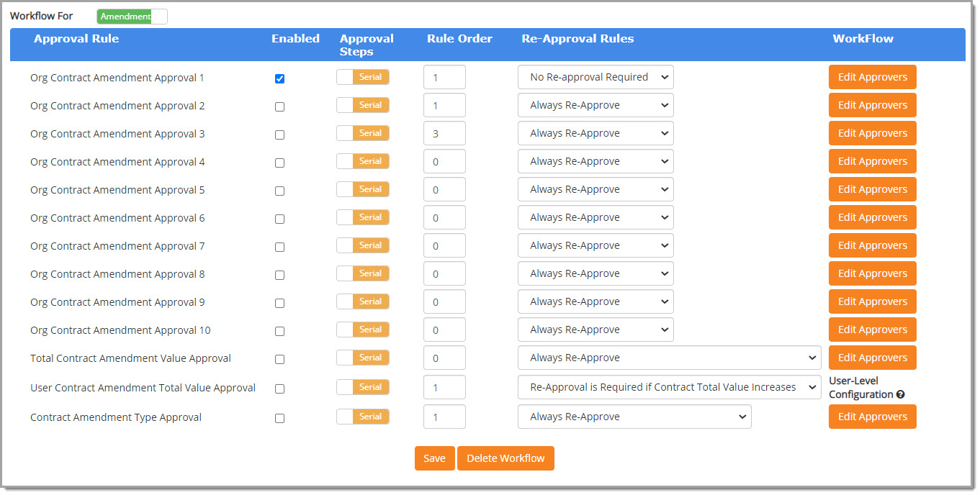The height and width of the screenshot is (495, 980).
Task: Open Re-Approval dropdown for Approval 2
Action: 595,104
